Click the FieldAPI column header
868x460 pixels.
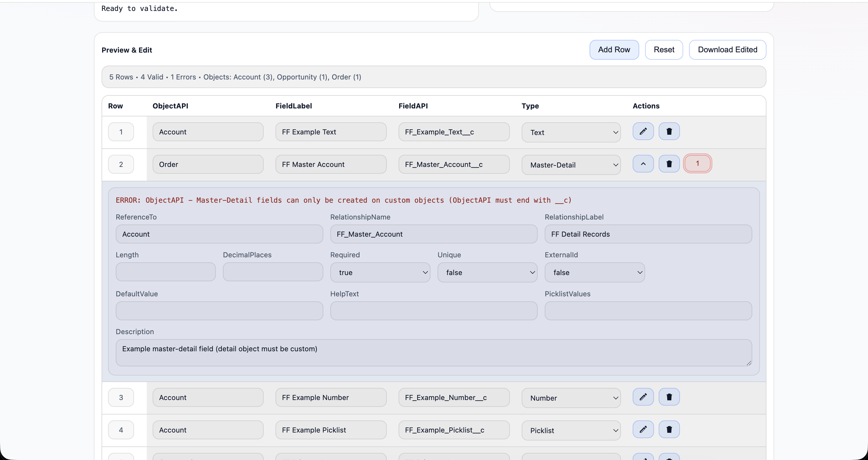(413, 106)
